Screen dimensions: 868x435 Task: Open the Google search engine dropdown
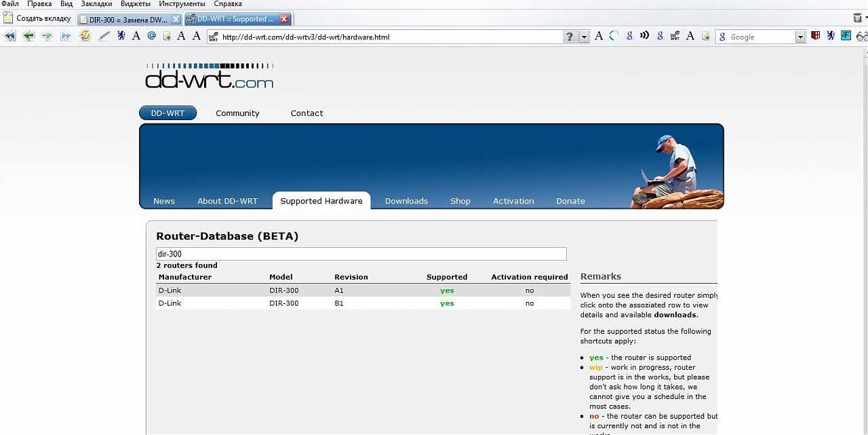(x=800, y=37)
